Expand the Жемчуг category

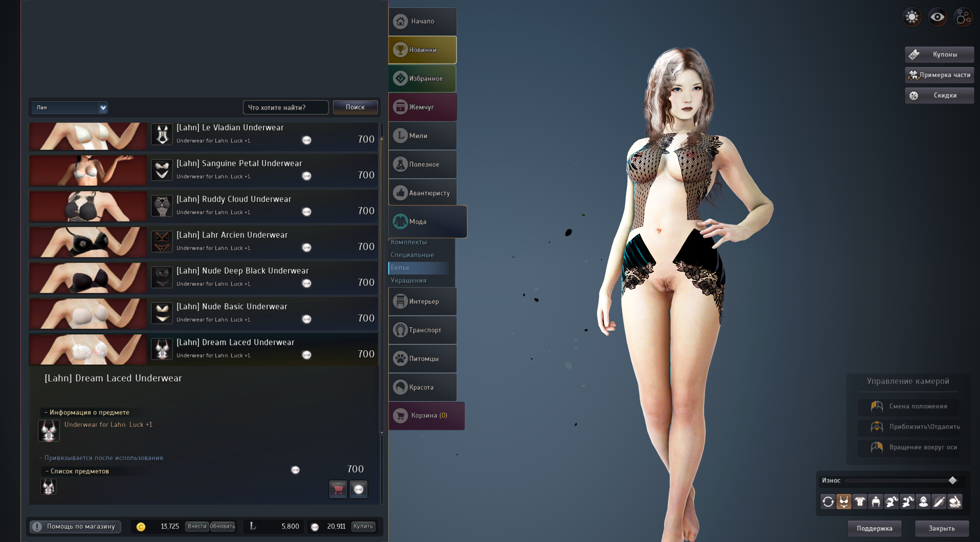[422, 107]
